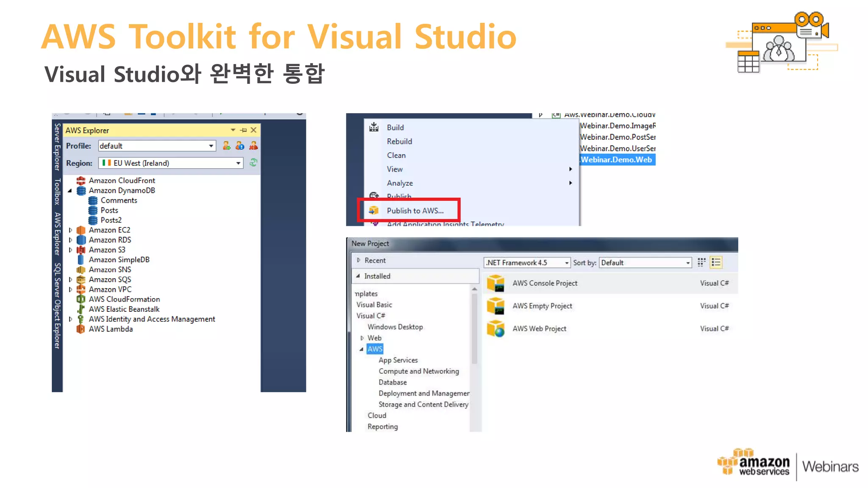Click the AWS CloudFormation icon

(81, 299)
